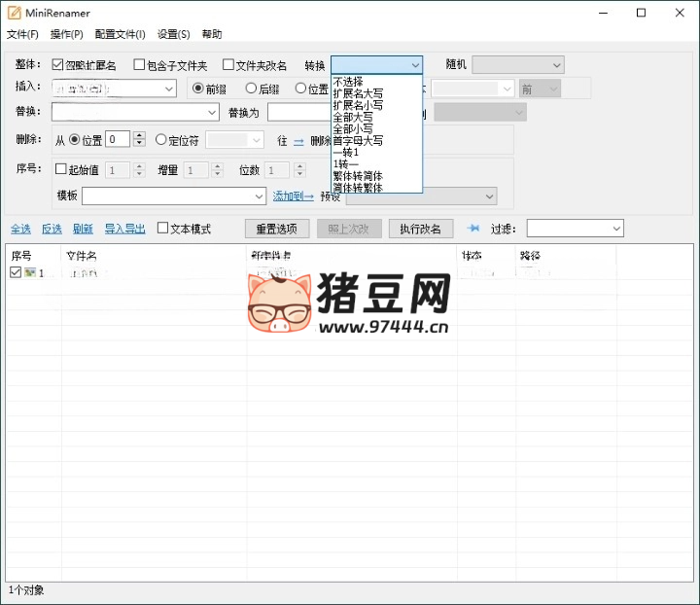Select 全部大写 from the conversion list
The height and width of the screenshot is (605, 700).
point(353,117)
